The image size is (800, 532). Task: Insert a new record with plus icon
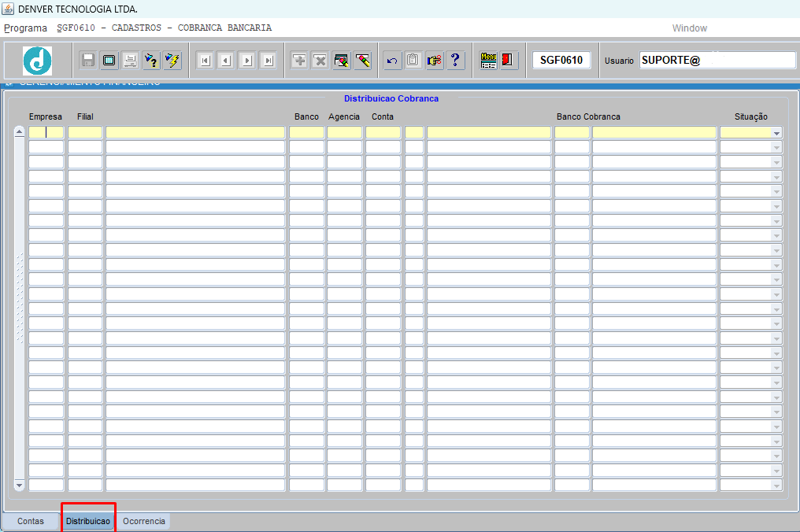pyautogui.click(x=299, y=61)
